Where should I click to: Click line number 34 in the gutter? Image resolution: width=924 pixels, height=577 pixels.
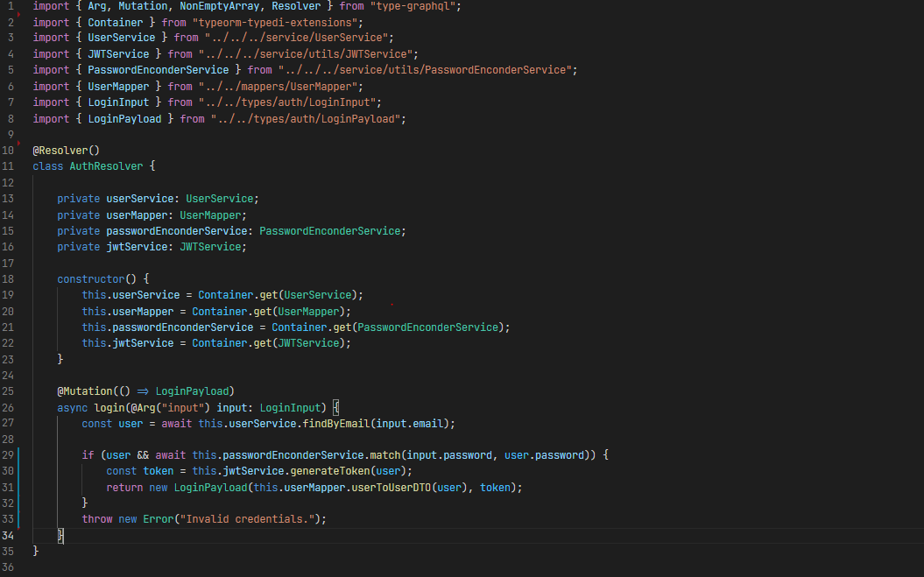coord(8,536)
